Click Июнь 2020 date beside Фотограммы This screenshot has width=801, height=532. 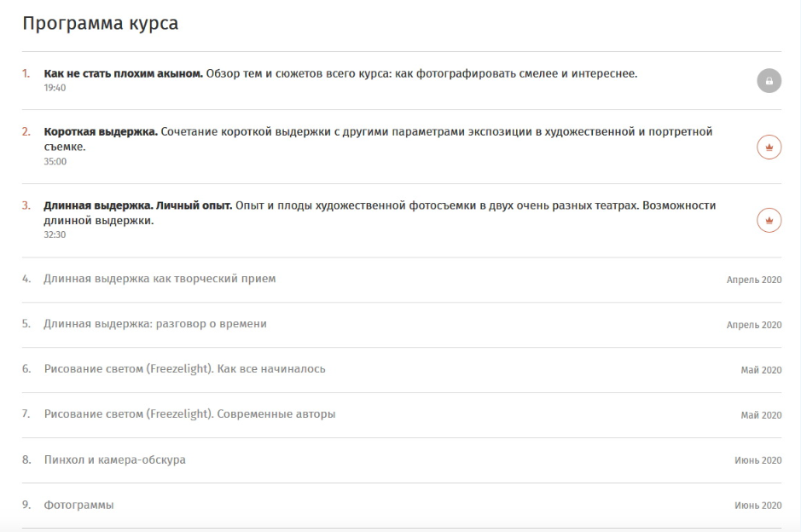click(757, 506)
